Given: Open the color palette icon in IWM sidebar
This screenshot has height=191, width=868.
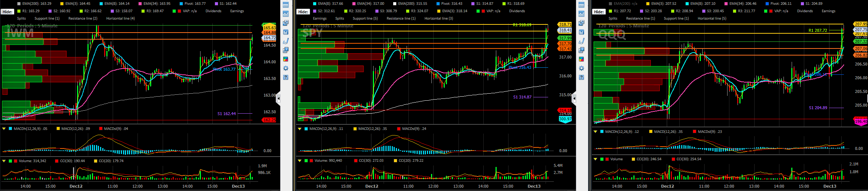Looking at the screenshot, I should (286, 59).
